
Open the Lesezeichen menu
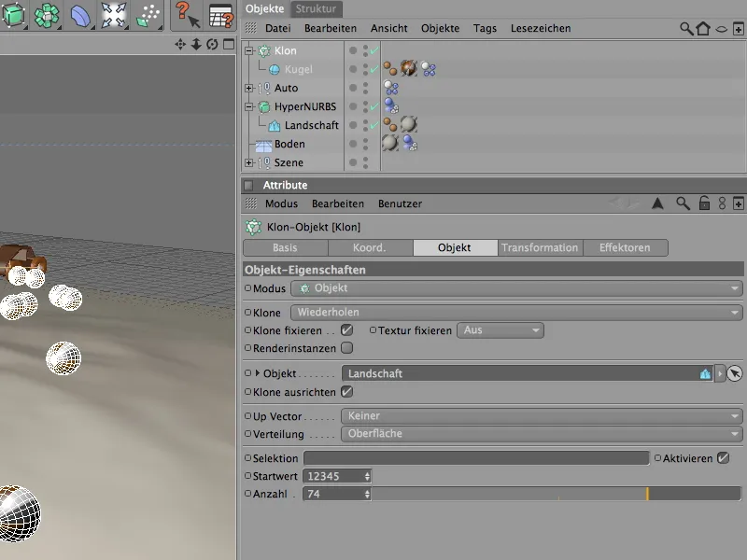[x=540, y=29]
